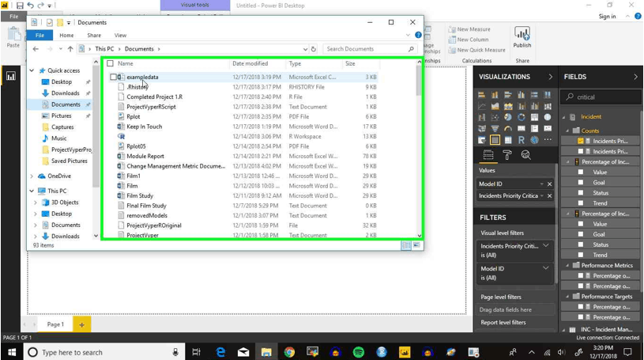Image resolution: width=644 pixels, height=360 pixels.
Task: Select the Funnel chart visualization icon
Action: 495,129
